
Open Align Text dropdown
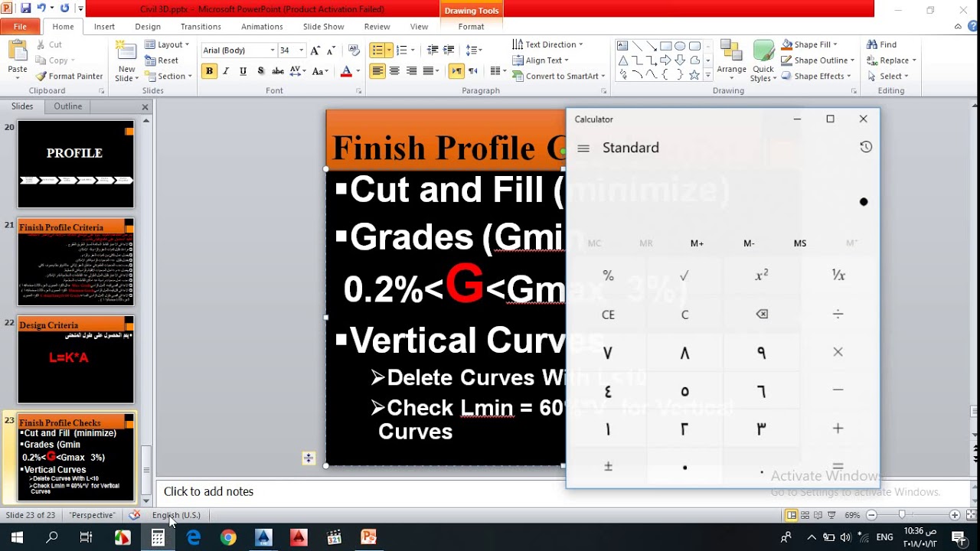click(541, 60)
